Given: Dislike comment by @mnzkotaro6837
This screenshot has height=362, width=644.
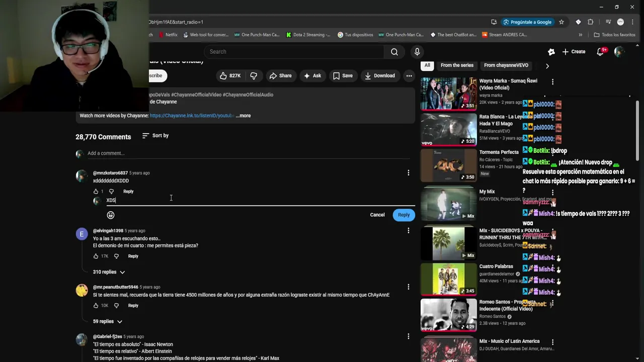Looking at the screenshot, I should [x=111, y=192].
